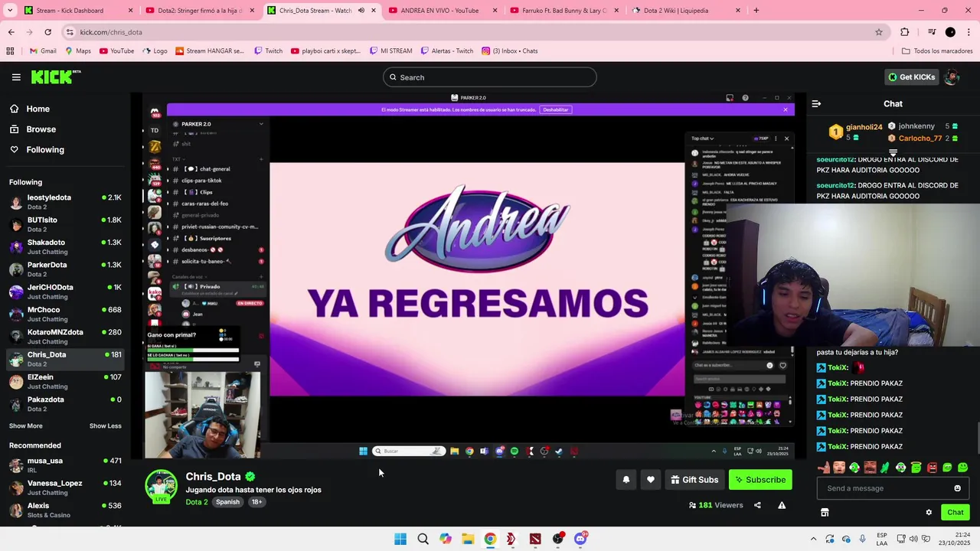The height and width of the screenshot is (551, 980).
Task: Open Chrome from the taskbar
Action: tap(490, 539)
